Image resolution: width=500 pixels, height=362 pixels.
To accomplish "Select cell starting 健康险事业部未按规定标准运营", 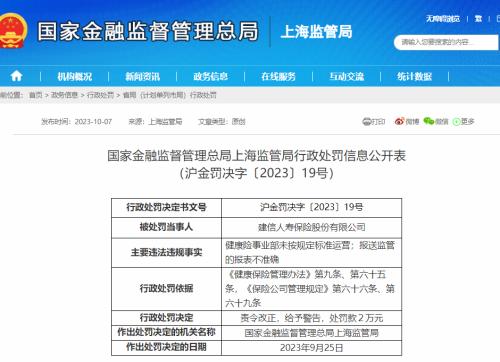I will (x=312, y=253).
